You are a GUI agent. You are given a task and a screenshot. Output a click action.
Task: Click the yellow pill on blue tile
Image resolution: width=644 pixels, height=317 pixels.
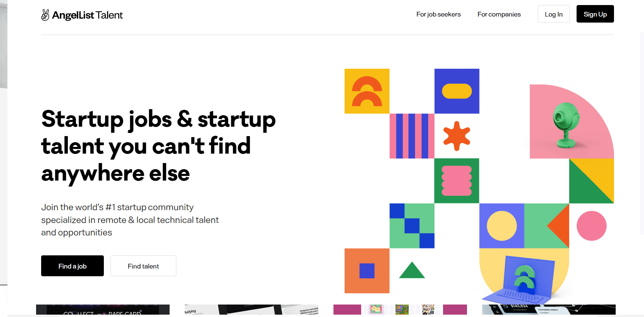(x=457, y=91)
